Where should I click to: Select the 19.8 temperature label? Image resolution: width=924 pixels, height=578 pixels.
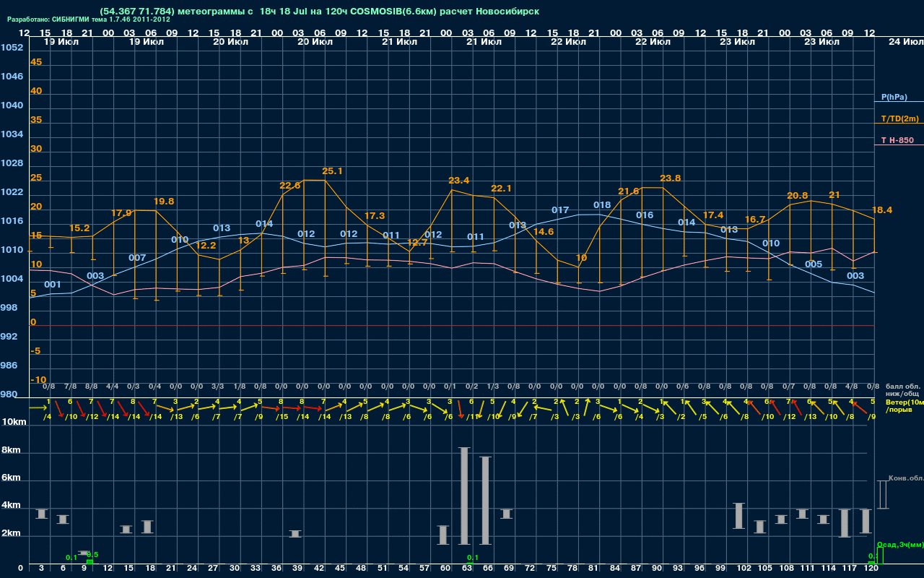point(163,202)
